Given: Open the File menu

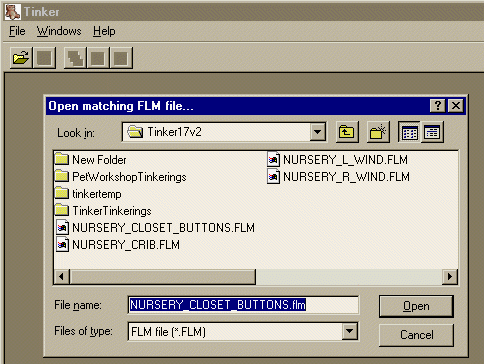Looking at the screenshot, I should pyautogui.click(x=17, y=31).
